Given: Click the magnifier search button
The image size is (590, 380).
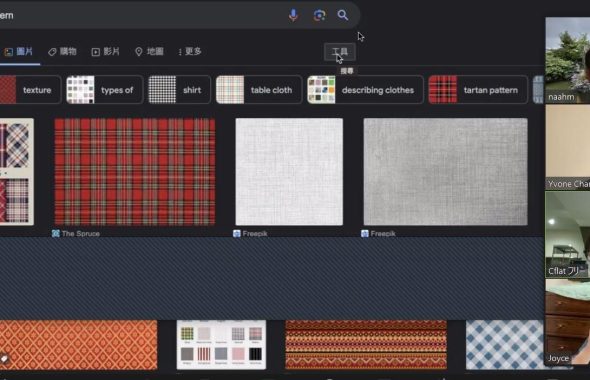Looking at the screenshot, I should coord(342,15).
